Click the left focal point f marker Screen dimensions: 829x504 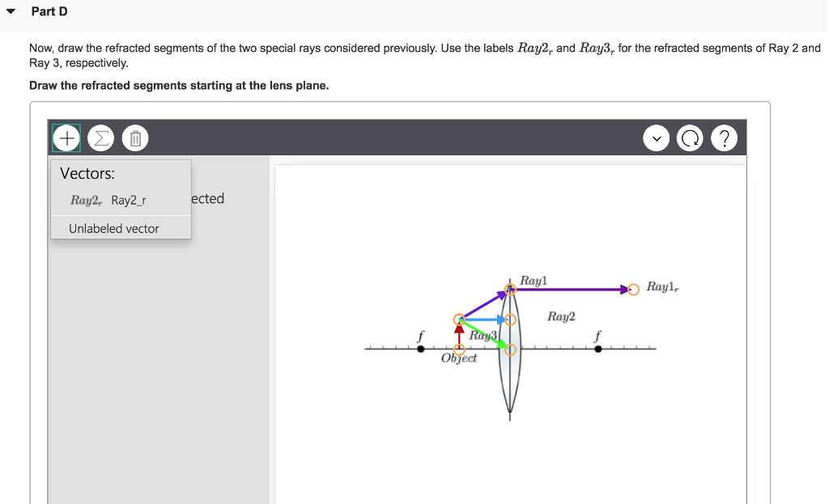[422, 348]
